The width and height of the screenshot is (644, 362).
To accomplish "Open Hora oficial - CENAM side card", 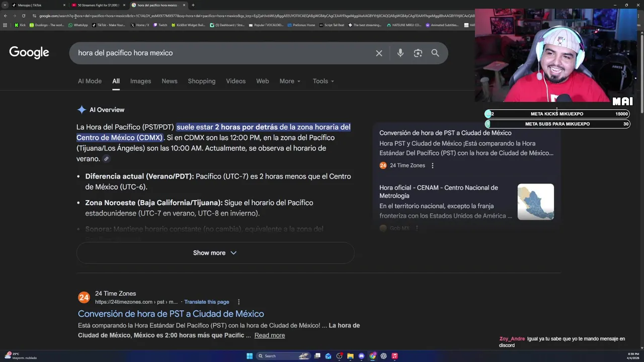I will tap(439, 192).
